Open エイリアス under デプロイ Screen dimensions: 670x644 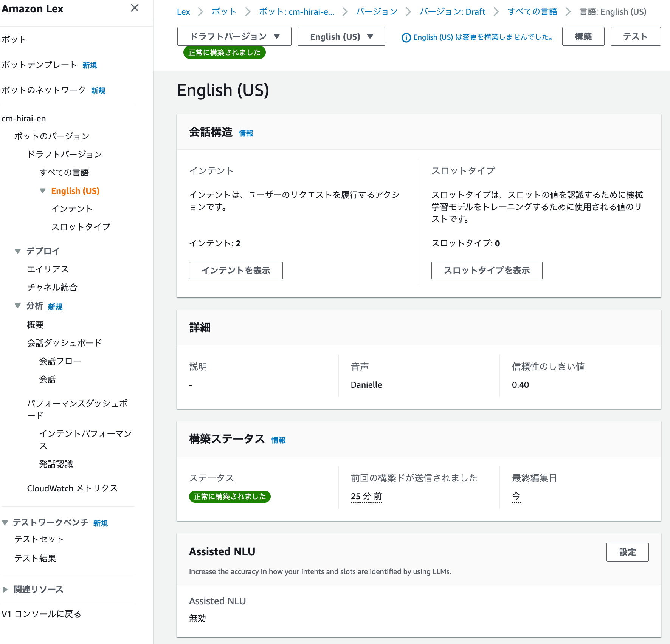point(48,269)
